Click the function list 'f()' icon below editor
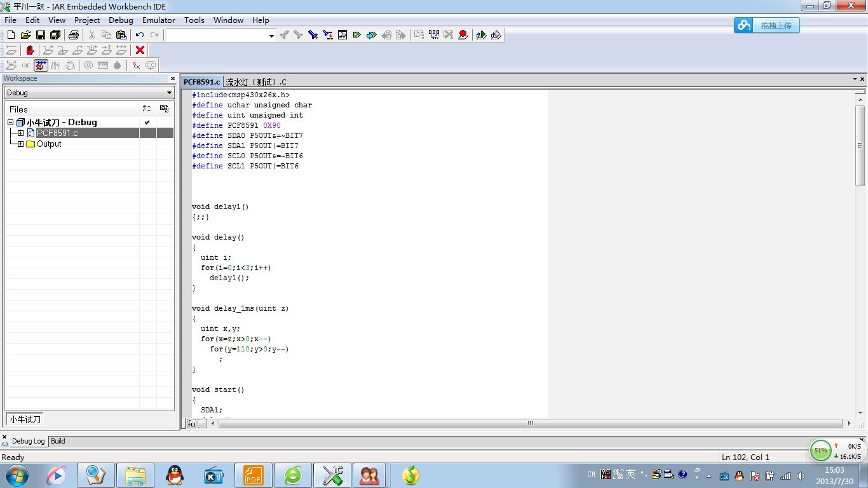This screenshot has width=868, height=488. [191, 424]
